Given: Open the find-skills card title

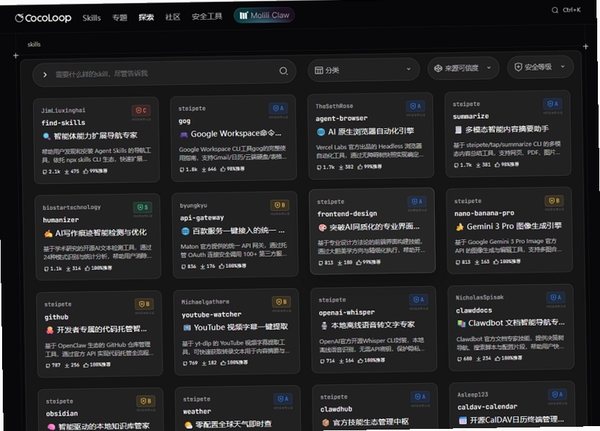Looking at the screenshot, I should (x=64, y=123).
